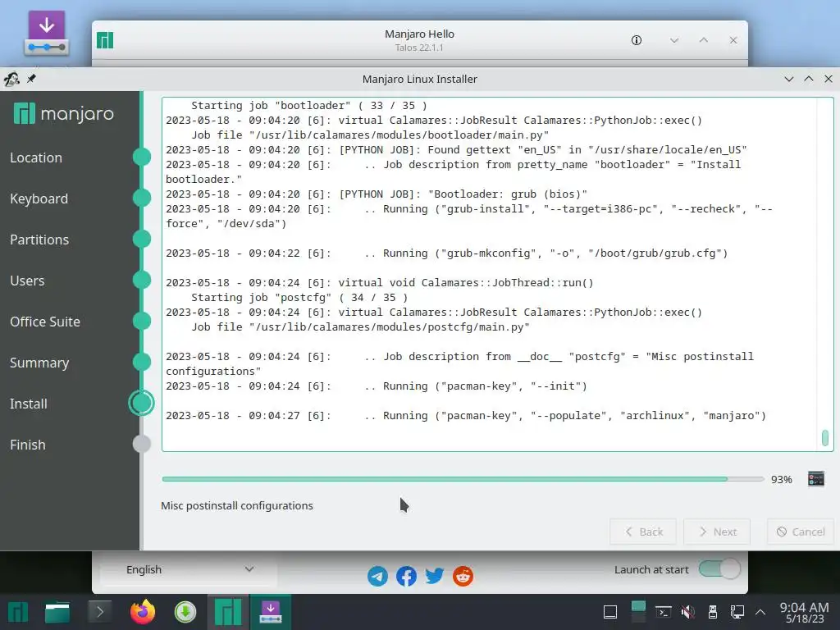Maximize the Manjaro Linux Installer window
The image size is (840, 630).
(808, 79)
